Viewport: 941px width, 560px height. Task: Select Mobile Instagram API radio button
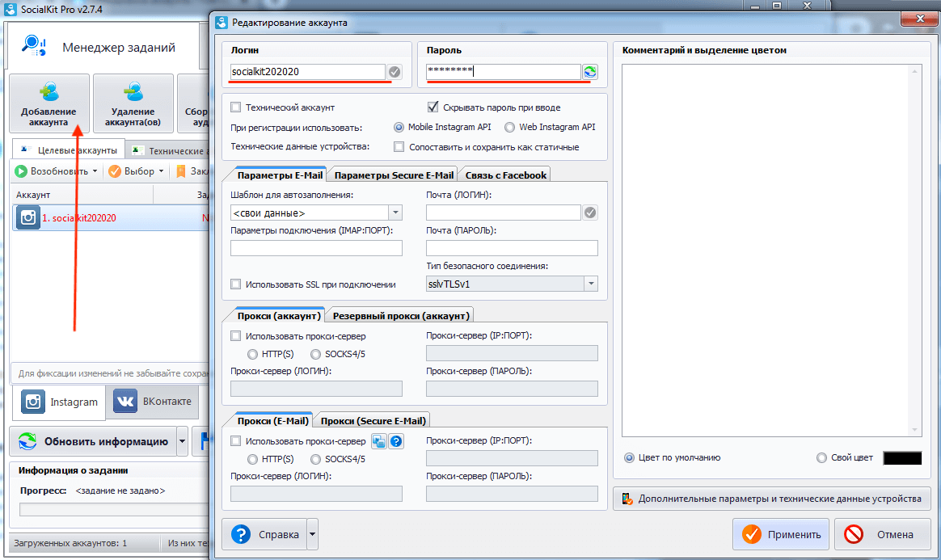pyautogui.click(x=399, y=127)
